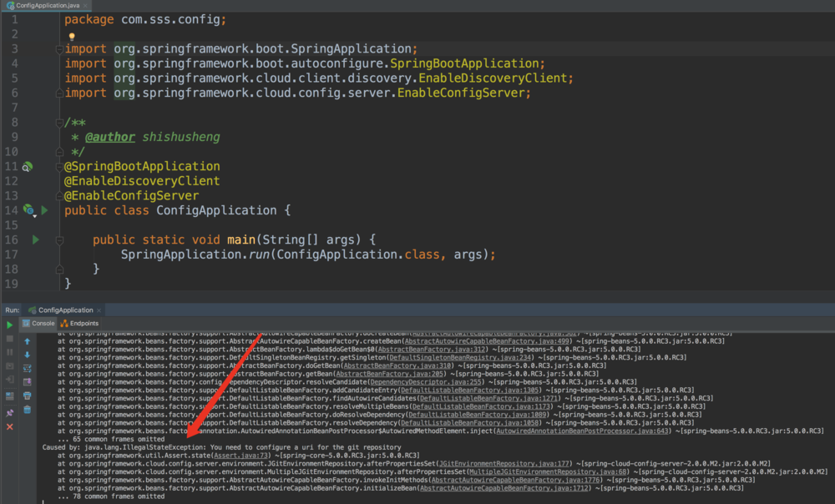835x504 pixels.
Task: Run class using gutter arrow line 14
Action: (x=45, y=211)
